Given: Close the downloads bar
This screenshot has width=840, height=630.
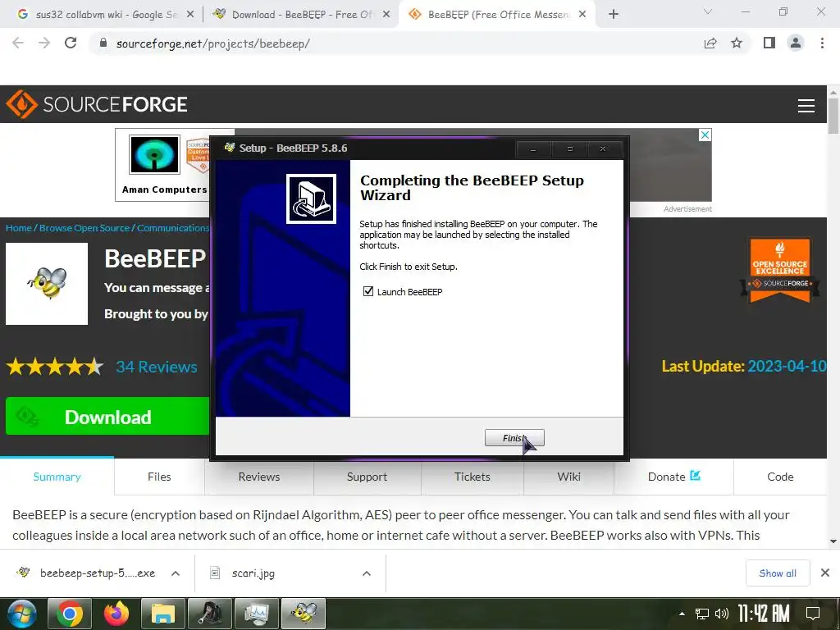Looking at the screenshot, I should [x=825, y=573].
